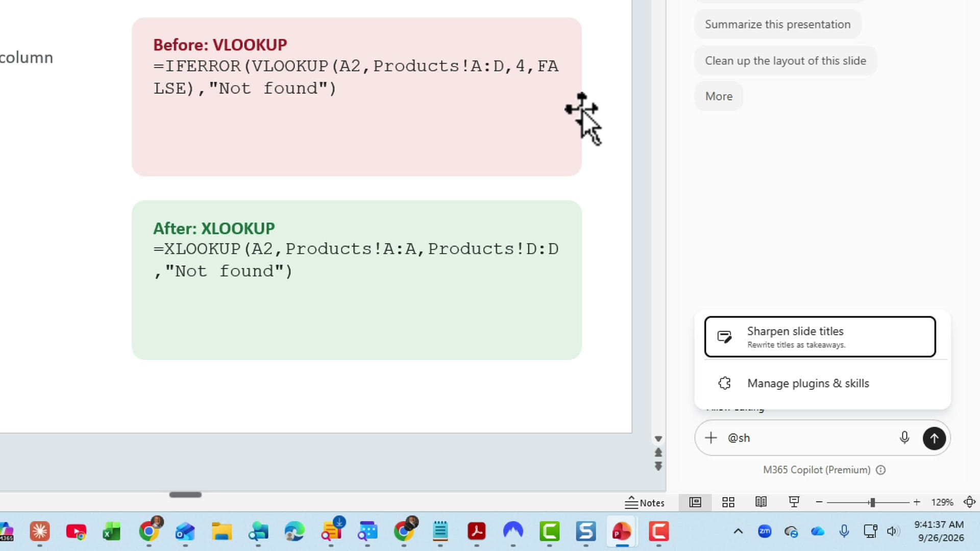980x551 pixels.
Task: Click info icon beside M365 Copilot (Premium)
Action: 880,470
